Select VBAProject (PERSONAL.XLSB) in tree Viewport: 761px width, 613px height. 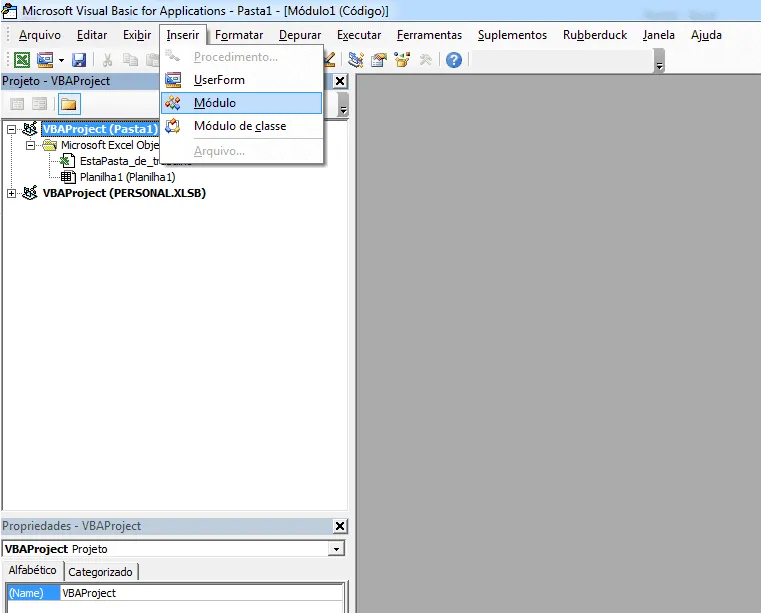tap(124, 193)
